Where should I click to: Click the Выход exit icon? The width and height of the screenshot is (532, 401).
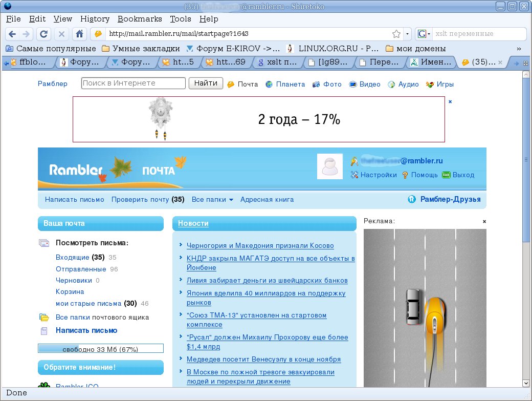pyautogui.click(x=446, y=175)
